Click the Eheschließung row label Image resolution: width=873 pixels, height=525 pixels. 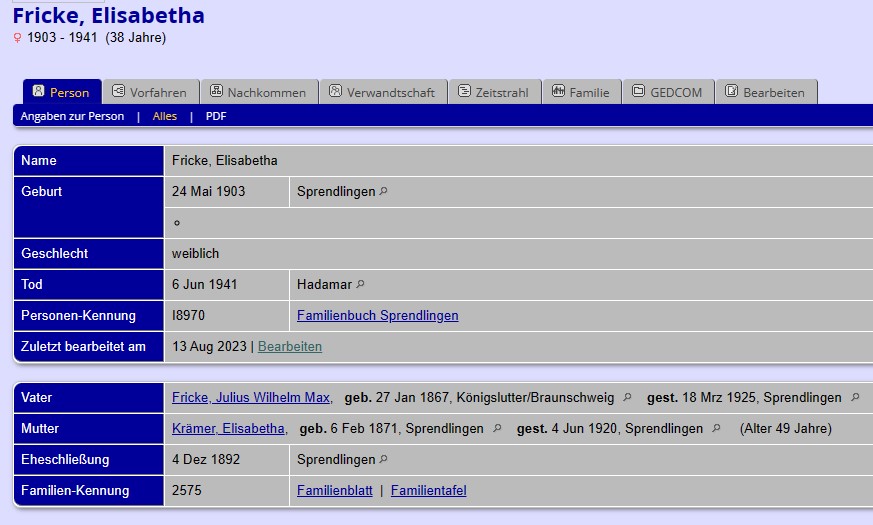click(x=65, y=460)
